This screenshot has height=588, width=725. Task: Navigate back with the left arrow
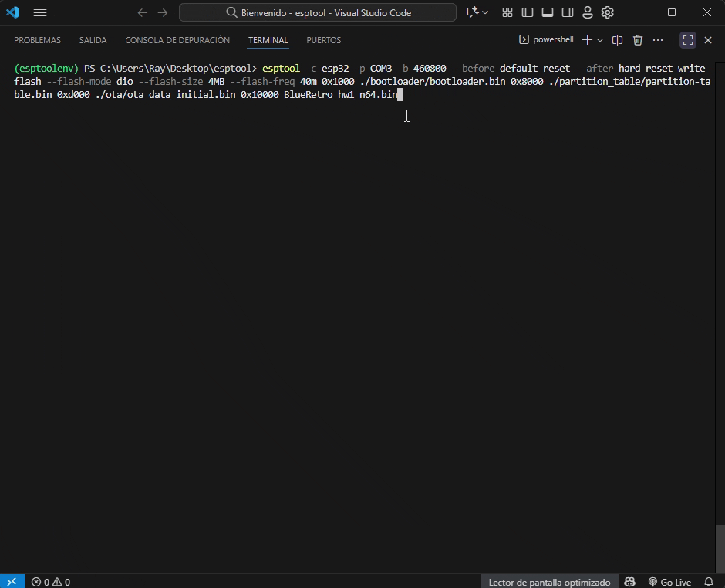tap(142, 12)
